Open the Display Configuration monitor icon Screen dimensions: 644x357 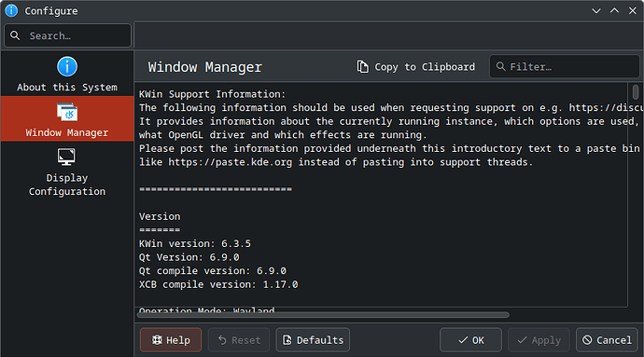(66, 157)
